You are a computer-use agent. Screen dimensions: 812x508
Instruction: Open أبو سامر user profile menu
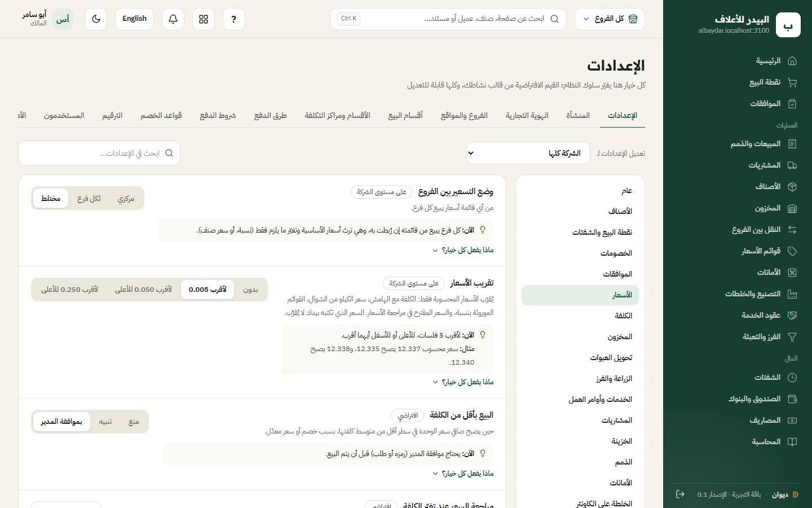click(48, 19)
